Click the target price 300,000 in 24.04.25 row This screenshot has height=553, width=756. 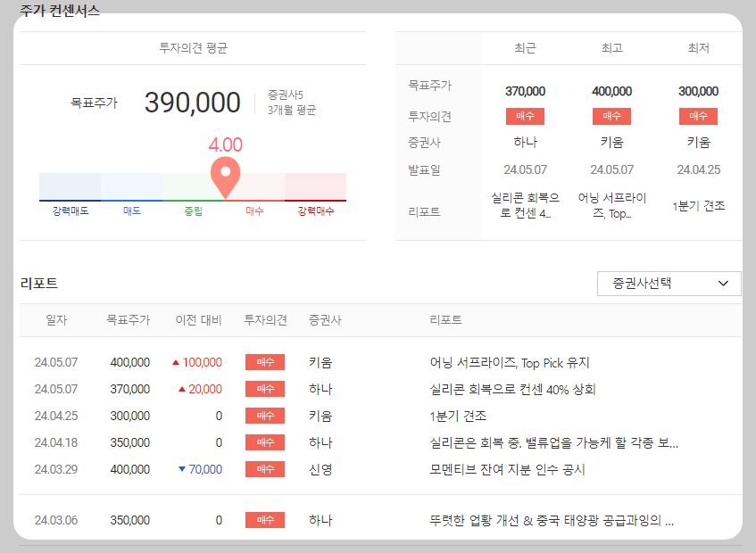[129, 416]
